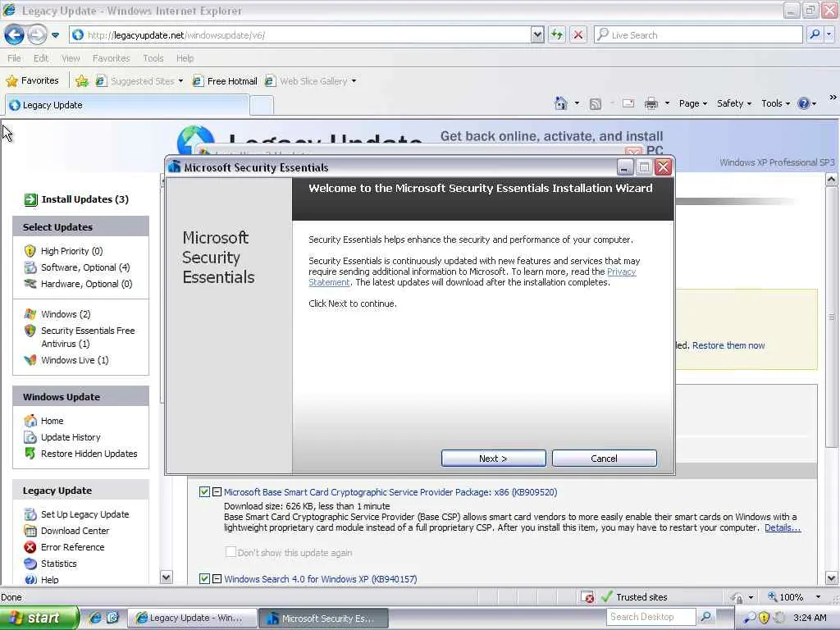Open the address bar URL dropdown
Image resolution: width=840 pixels, height=630 pixels.
point(537,35)
